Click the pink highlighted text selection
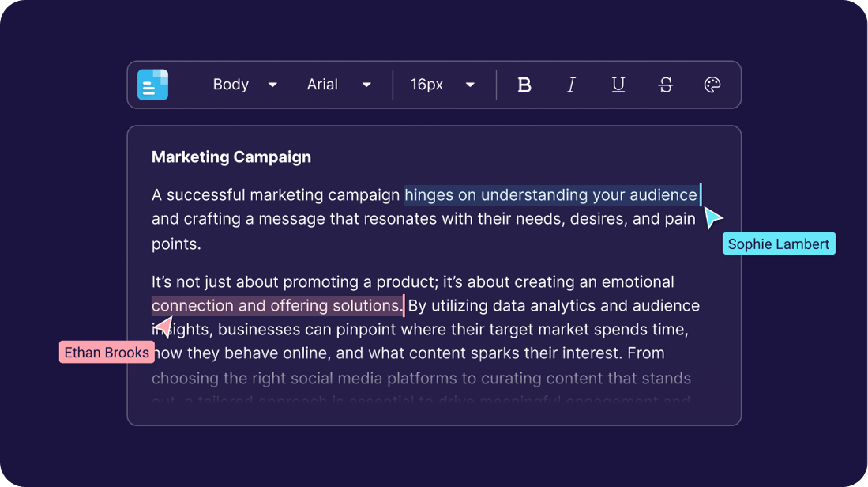Image resolution: width=868 pixels, height=487 pixels. 276,306
